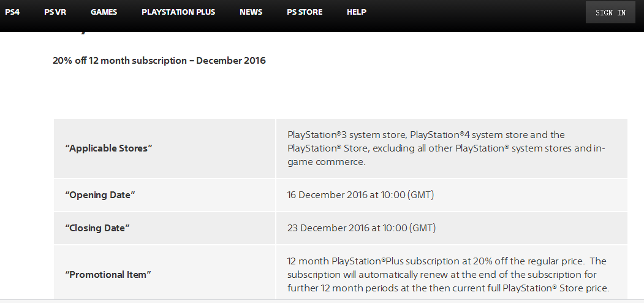Click the 20% off 12 month subscription heading

[159, 61]
